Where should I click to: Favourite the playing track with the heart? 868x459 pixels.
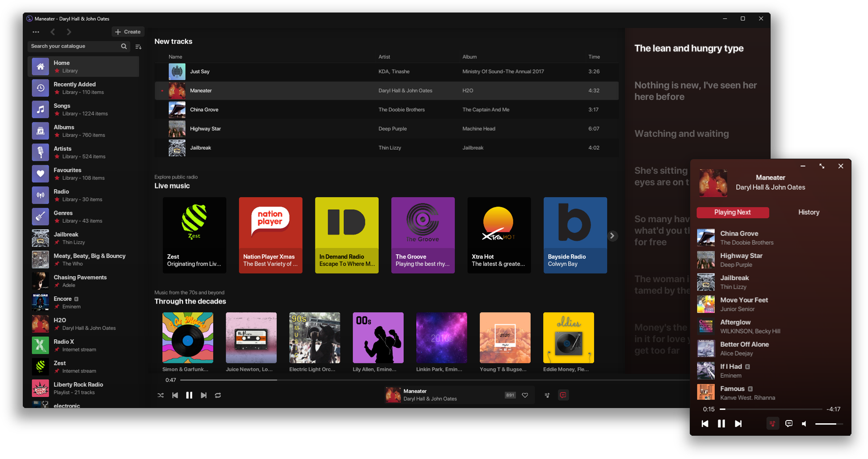(525, 395)
